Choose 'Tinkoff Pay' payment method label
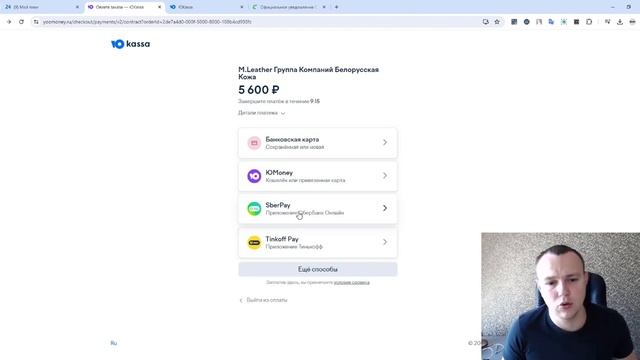The width and height of the screenshot is (640, 360). coord(282,239)
